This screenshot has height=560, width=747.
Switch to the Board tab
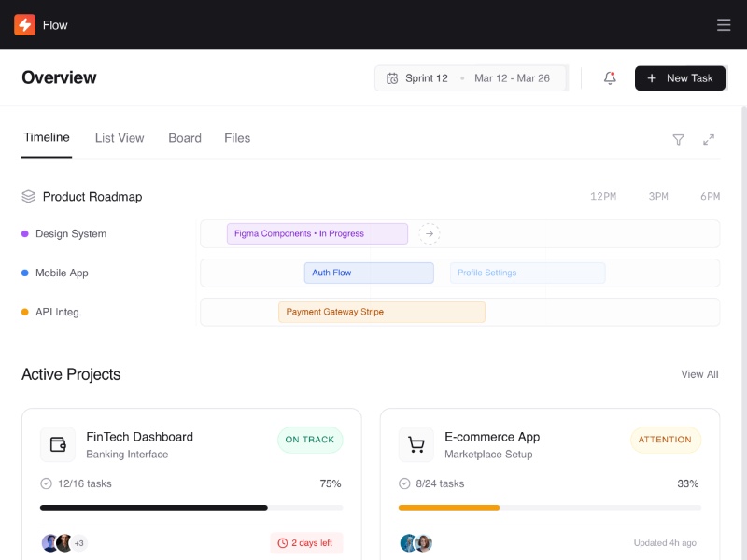coord(185,137)
